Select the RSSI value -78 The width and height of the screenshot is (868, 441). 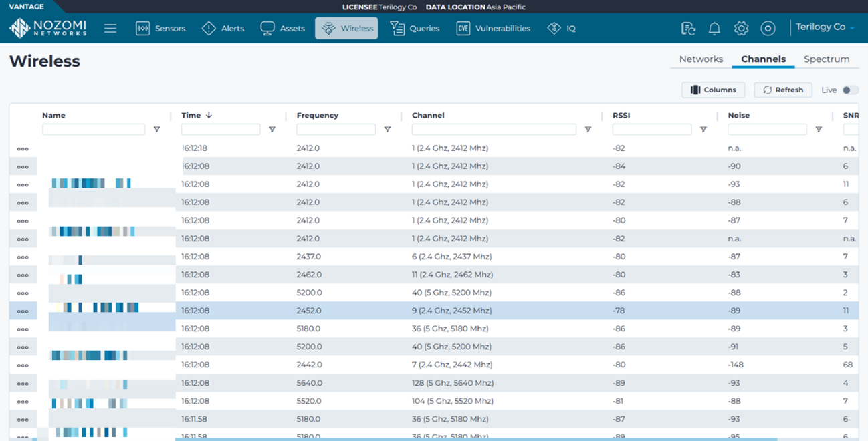(619, 311)
